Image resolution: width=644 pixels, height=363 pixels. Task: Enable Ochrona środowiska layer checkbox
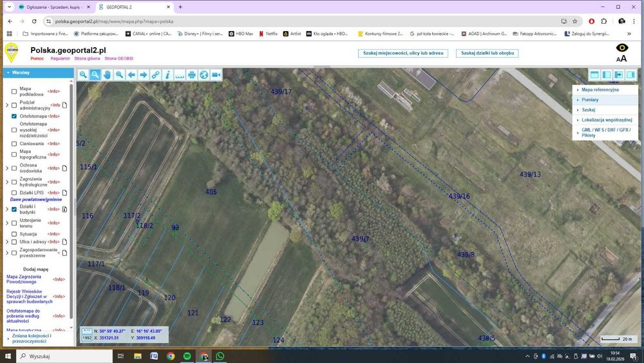(14, 168)
